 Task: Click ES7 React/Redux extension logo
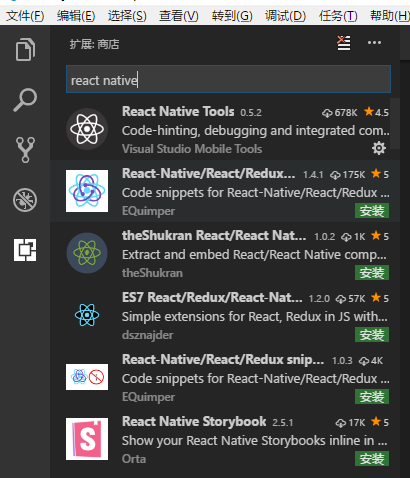pyautogui.click(x=87, y=315)
